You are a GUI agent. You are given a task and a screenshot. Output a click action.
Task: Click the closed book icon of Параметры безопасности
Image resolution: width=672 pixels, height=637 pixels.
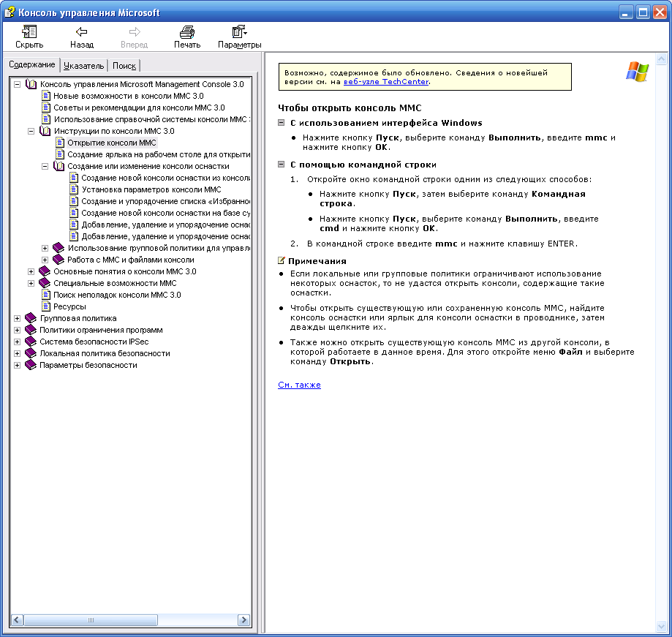pos(31,365)
